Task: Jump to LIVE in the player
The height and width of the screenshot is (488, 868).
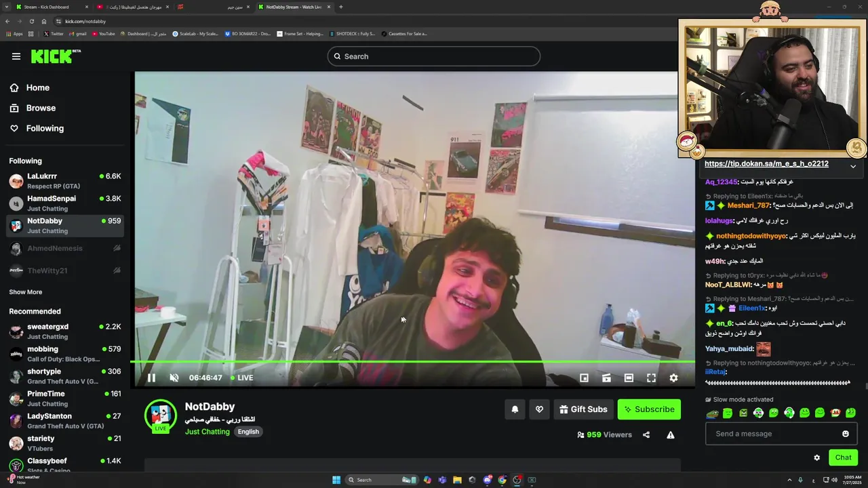Action: pyautogui.click(x=242, y=378)
